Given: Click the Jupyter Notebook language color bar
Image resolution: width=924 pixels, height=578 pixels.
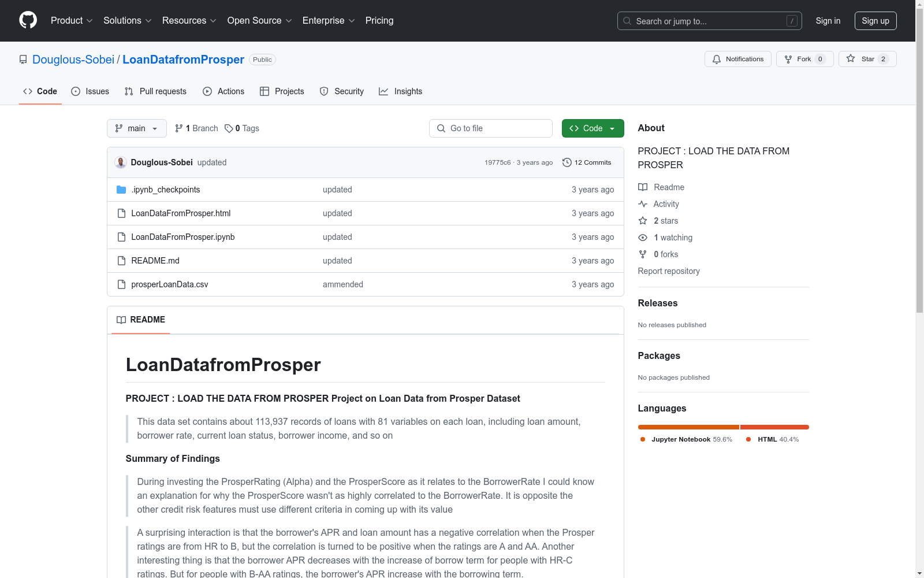Looking at the screenshot, I should pos(687,427).
